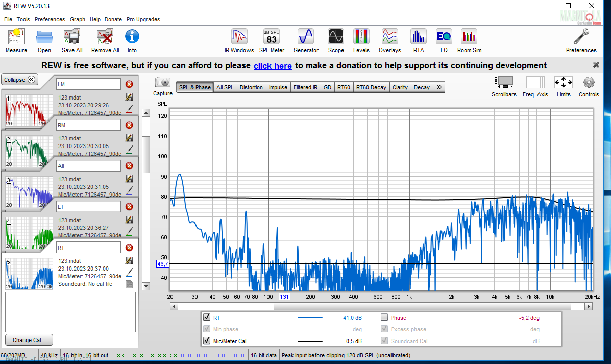Save all measurements with Save All
Viewport: 611px width, 364px height.
(x=72, y=40)
